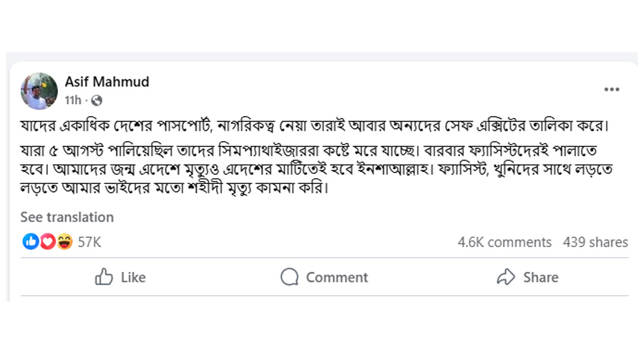Click the globe public audience icon

coord(97,101)
